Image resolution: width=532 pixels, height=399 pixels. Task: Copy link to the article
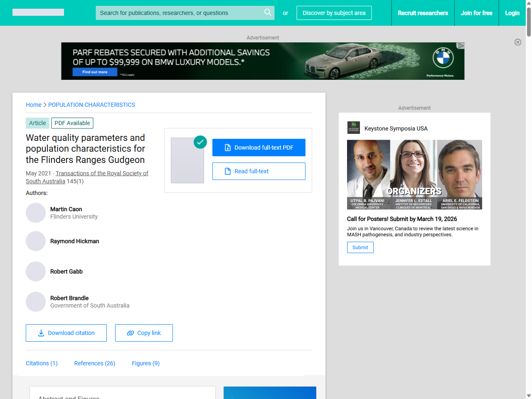pyautogui.click(x=144, y=333)
